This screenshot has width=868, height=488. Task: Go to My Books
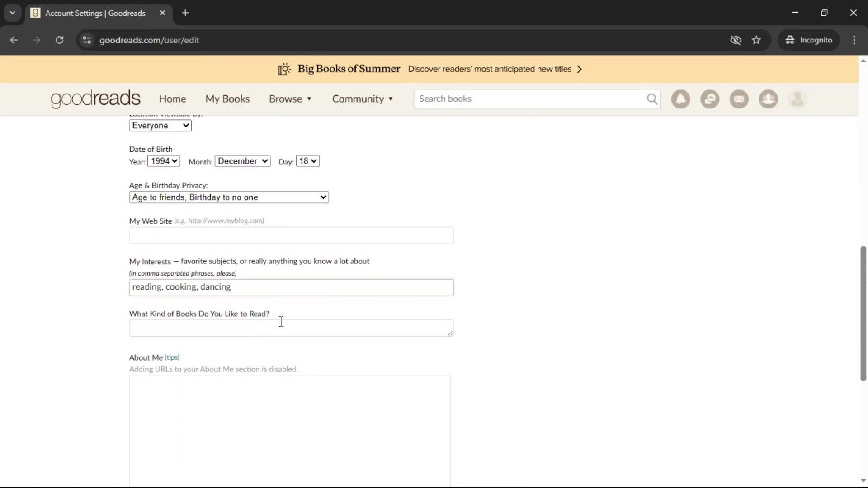(227, 99)
